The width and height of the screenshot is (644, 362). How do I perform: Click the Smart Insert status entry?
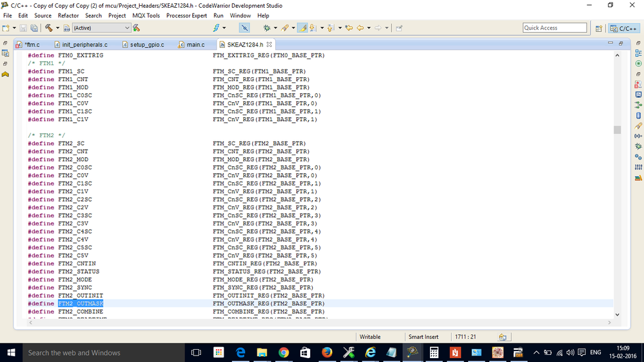tap(424, 337)
